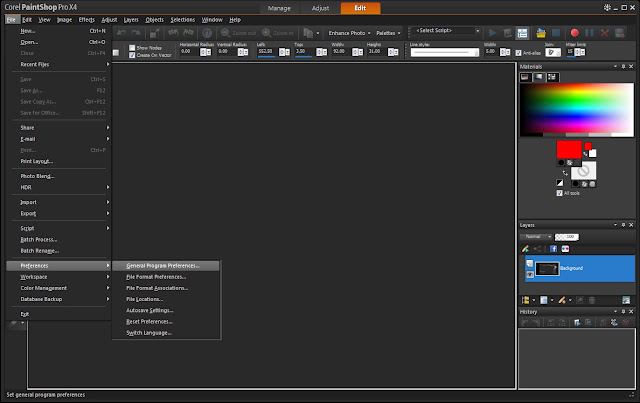This screenshot has width=640, height=403.
Task: Expand the Normal blend mode dropdown
Action: coord(536,237)
